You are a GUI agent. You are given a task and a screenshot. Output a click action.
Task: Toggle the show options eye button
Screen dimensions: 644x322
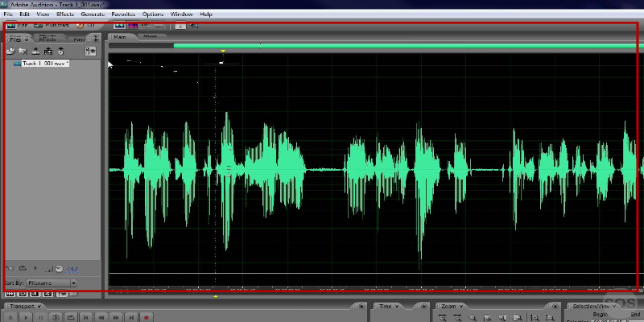(90, 52)
